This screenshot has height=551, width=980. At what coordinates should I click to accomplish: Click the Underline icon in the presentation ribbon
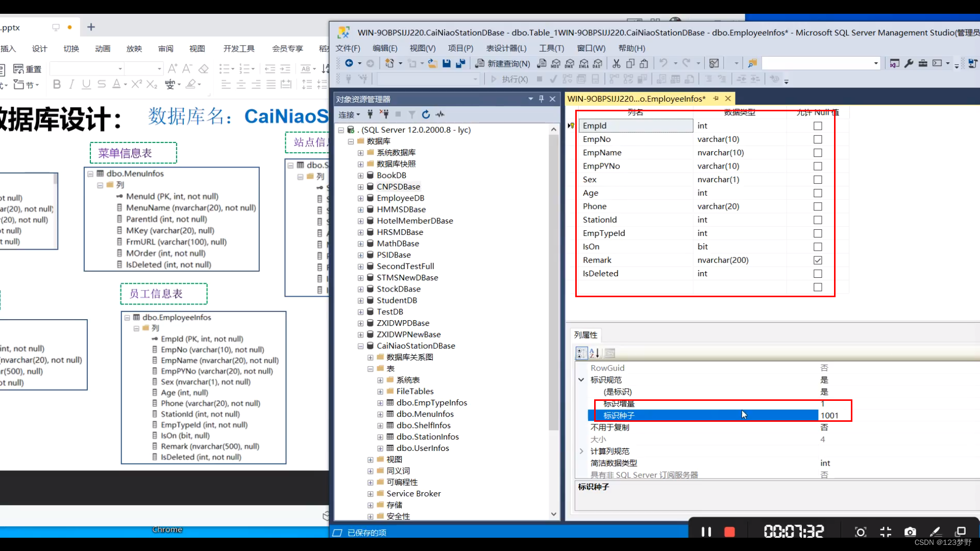coord(86,84)
